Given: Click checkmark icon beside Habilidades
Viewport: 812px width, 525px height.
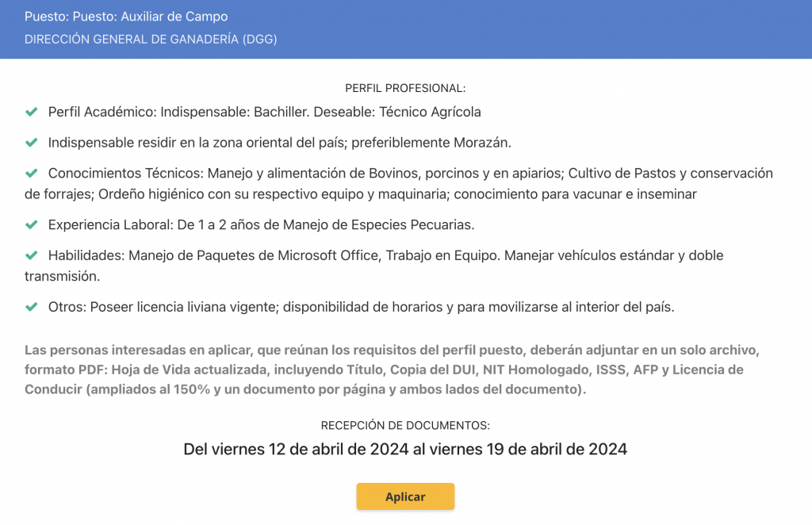Looking at the screenshot, I should [32, 255].
